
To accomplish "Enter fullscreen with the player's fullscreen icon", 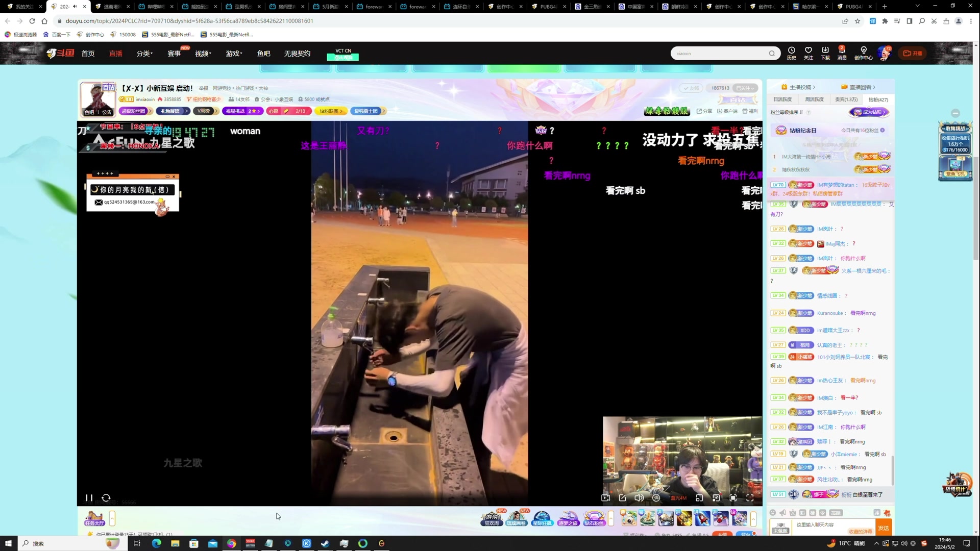I will (750, 497).
